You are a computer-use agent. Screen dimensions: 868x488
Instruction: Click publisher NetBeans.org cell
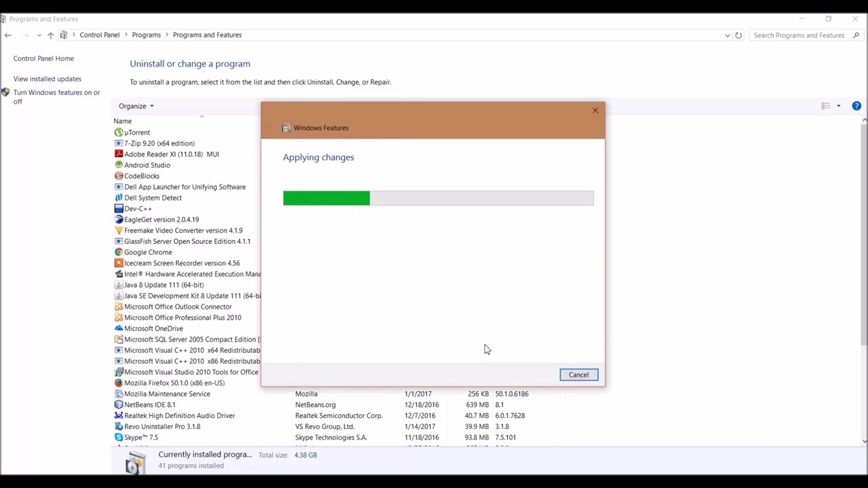pos(315,405)
